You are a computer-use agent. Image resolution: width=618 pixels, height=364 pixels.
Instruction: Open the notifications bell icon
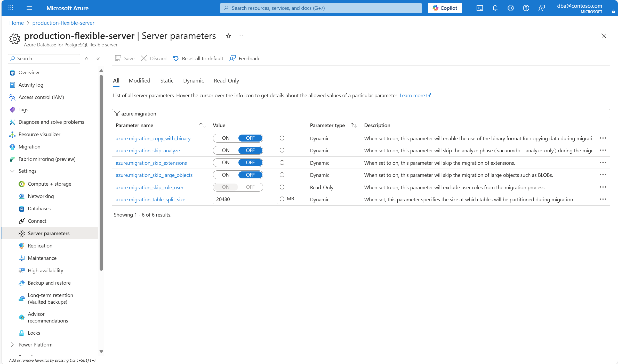495,8
